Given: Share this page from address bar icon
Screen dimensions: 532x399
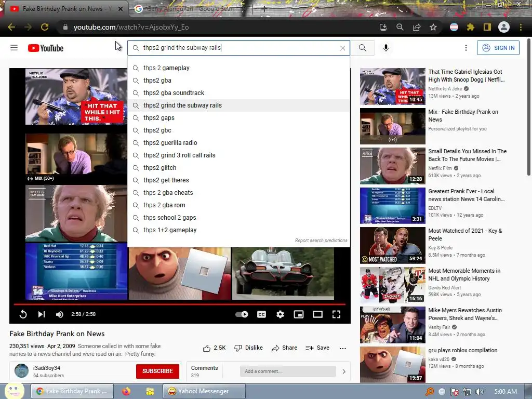Looking at the screenshot, I should 417,27.
